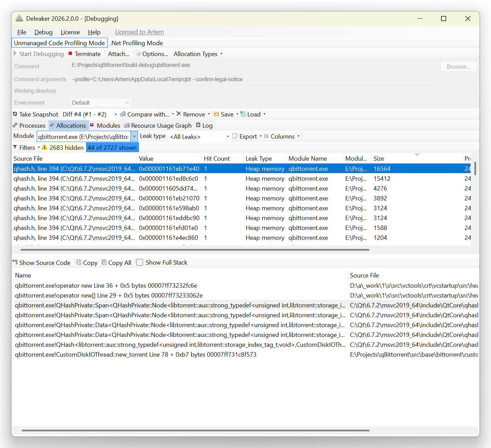Click the Copy icon in stack toolbar
The height and width of the screenshot is (448, 491).
pyautogui.click(x=79, y=262)
